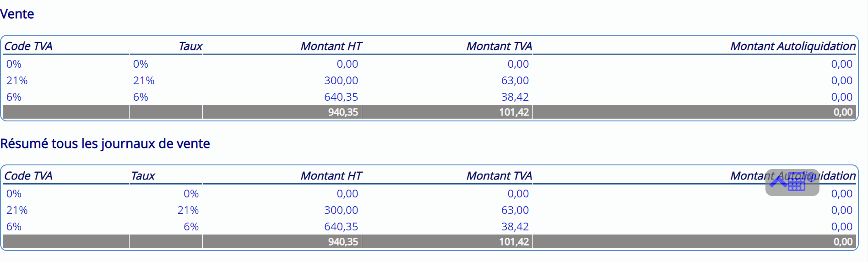Click 0% in Taux column of Résumé table
The image size is (868, 262).
[191, 194]
